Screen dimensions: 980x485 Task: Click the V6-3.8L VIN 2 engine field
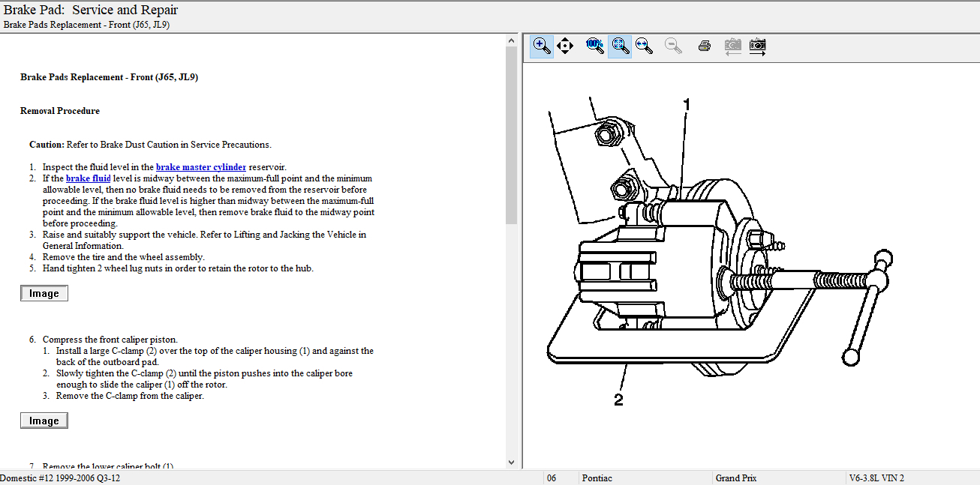pos(876,478)
